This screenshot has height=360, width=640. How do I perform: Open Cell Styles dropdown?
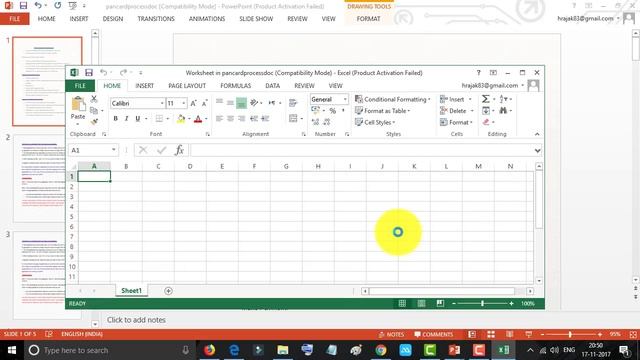coord(375,122)
